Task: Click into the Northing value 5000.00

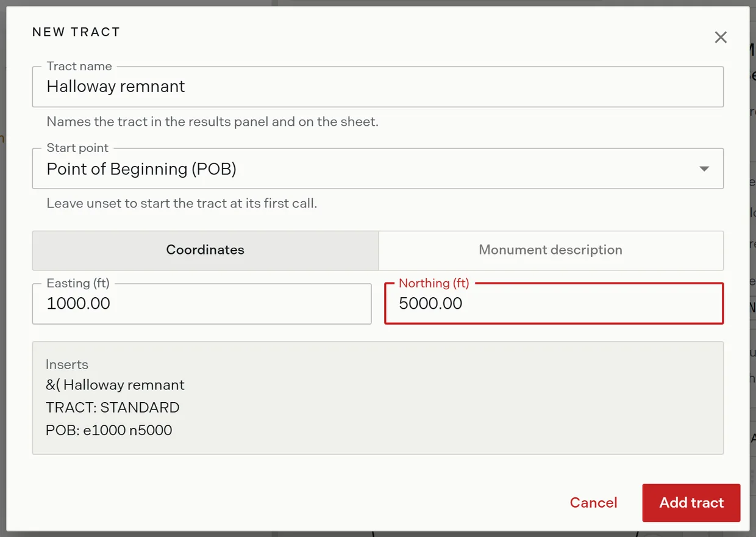Action: [554, 303]
